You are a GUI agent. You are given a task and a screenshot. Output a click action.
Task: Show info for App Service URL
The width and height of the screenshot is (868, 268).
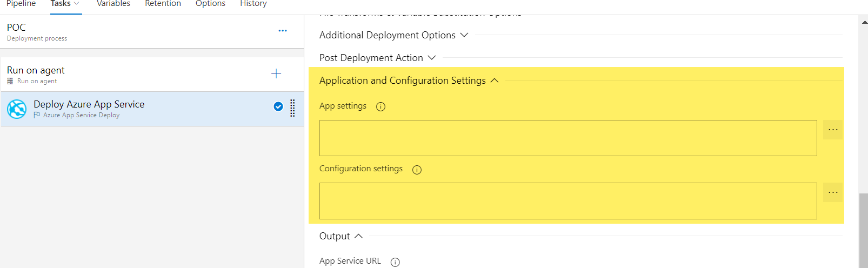pos(395,262)
